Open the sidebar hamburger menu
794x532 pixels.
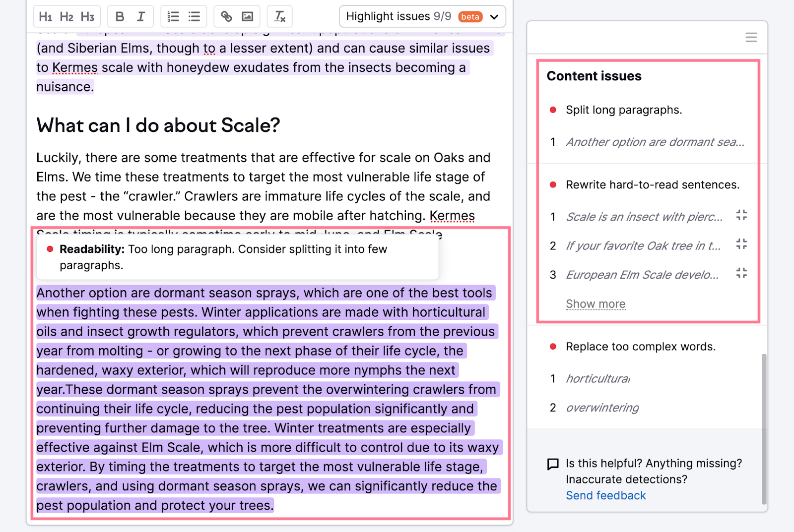click(x=751, y=37)
